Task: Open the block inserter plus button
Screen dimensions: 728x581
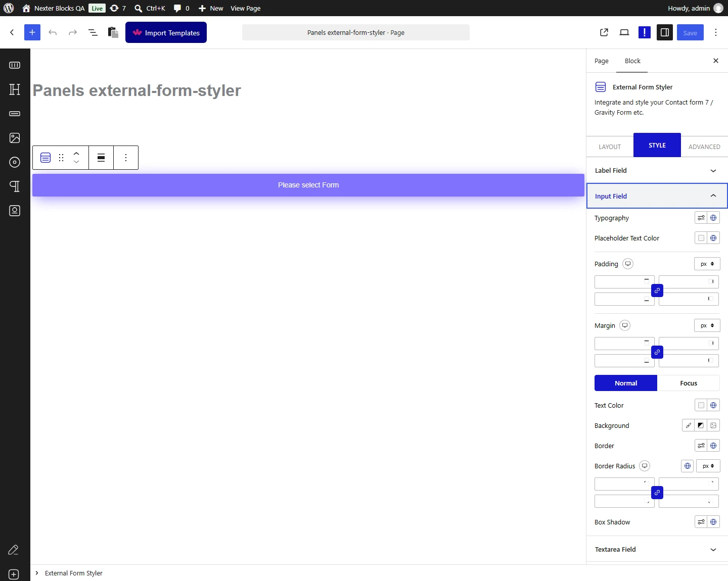Action: 32,32
